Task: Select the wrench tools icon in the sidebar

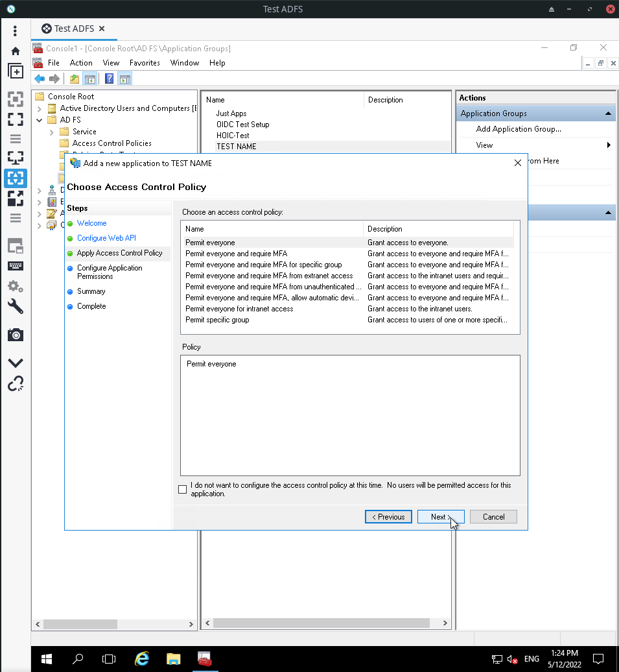Action: [x=16, y=307]
